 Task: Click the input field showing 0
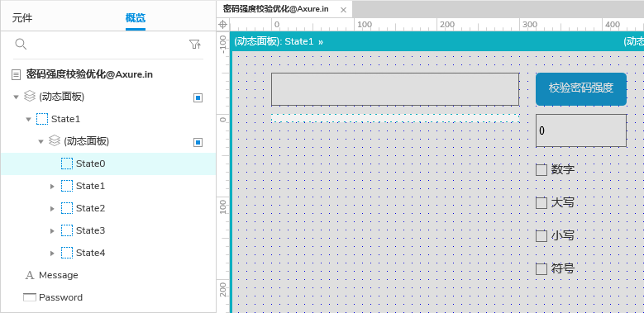(x=581, y=130)
